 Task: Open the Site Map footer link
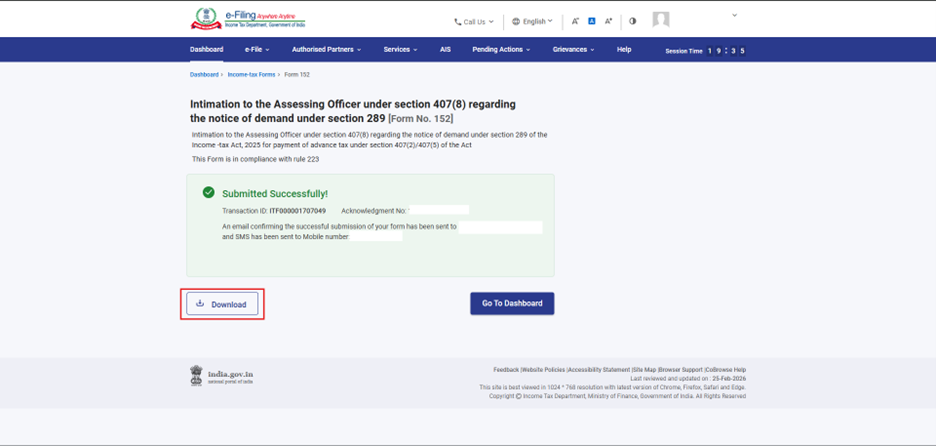click(644, 370)
